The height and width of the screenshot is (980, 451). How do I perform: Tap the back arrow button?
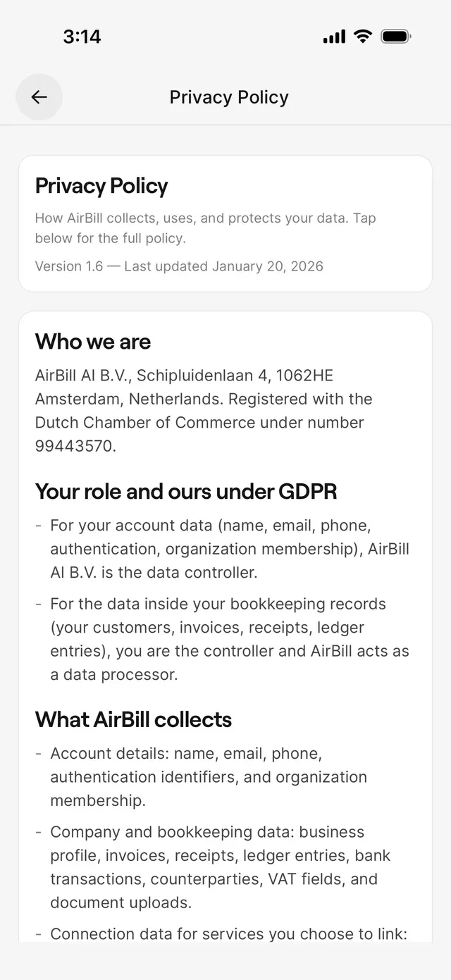(x=39, y=97)
